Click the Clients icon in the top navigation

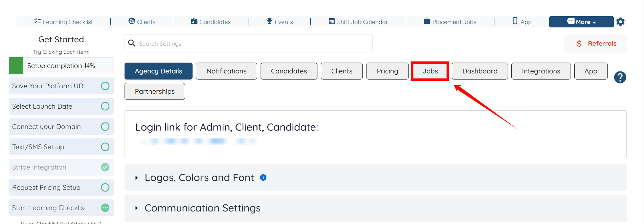132,21
